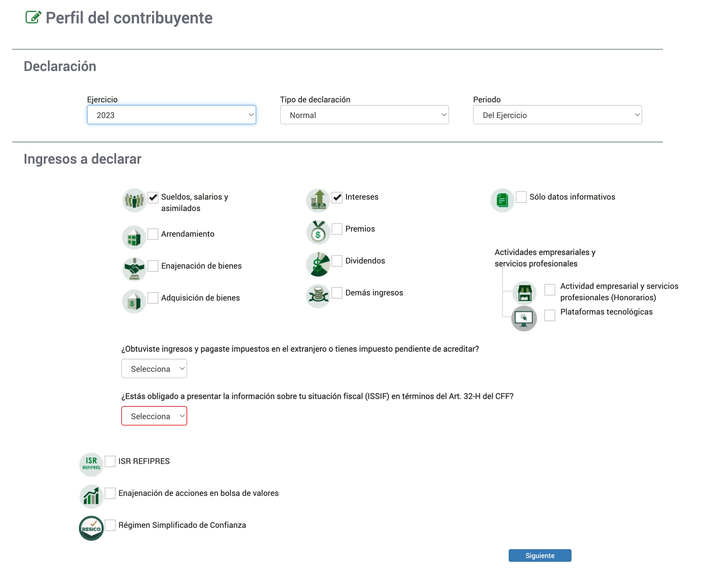
Task: Check the Adquisición de bienes checkbox
Action: point(153,298)
